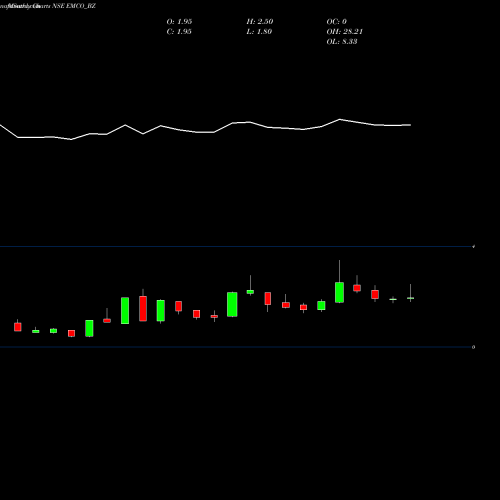Click the 'OH: 28.21' reading
This screenshot has height=500, width=500.
(345, 32)
